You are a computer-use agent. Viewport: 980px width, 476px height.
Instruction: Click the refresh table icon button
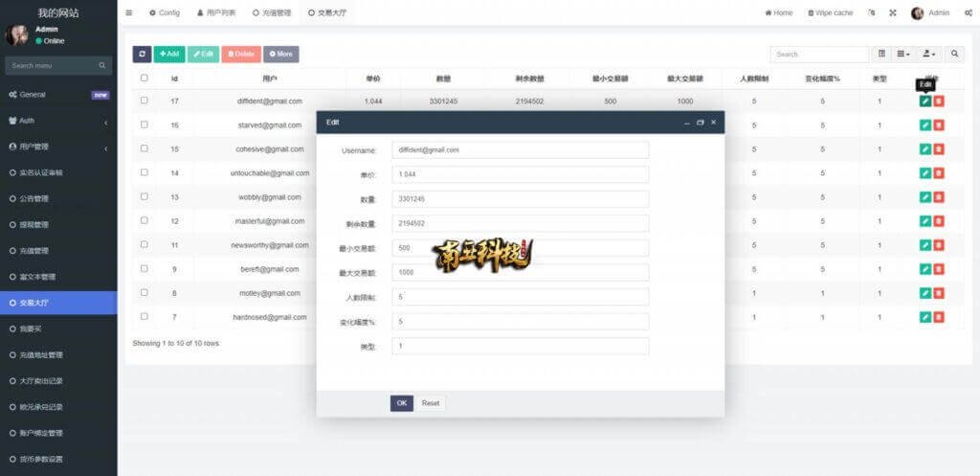tap(142, 54)
